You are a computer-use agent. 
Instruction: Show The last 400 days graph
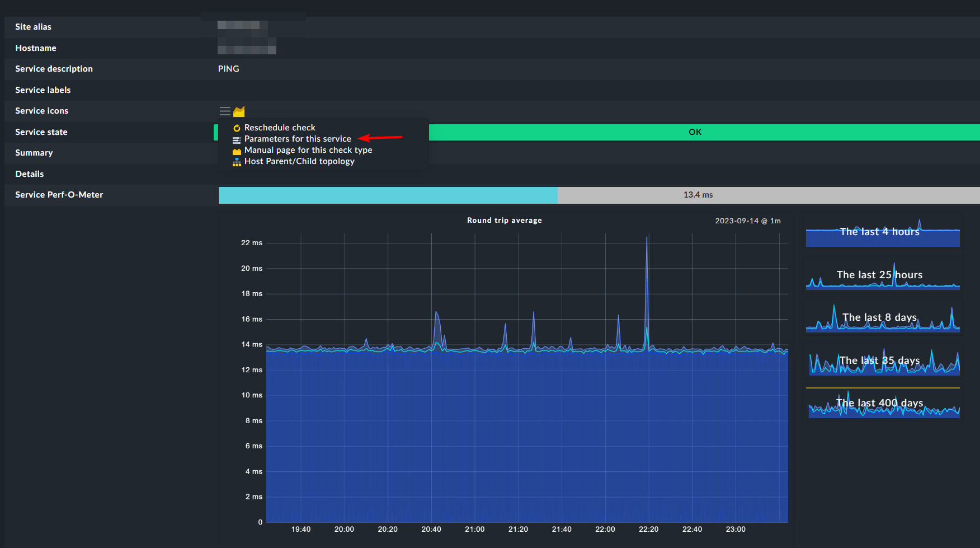click(x=883, y=403)
